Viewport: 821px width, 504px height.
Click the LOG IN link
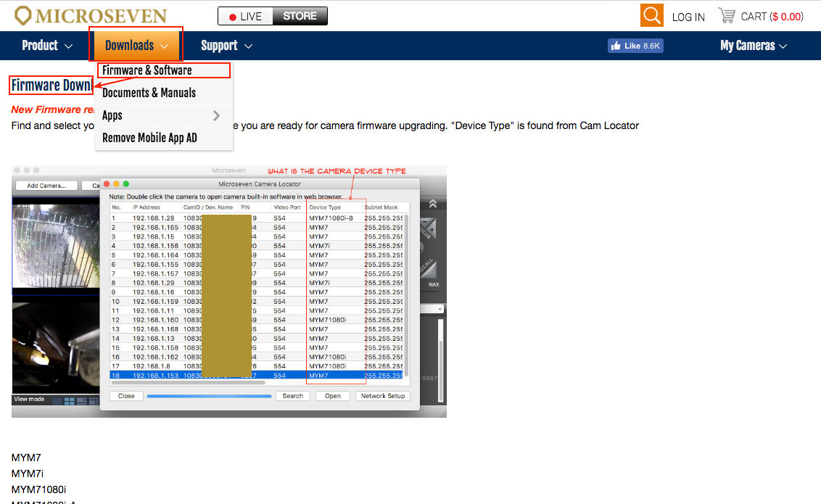[688, 17]
